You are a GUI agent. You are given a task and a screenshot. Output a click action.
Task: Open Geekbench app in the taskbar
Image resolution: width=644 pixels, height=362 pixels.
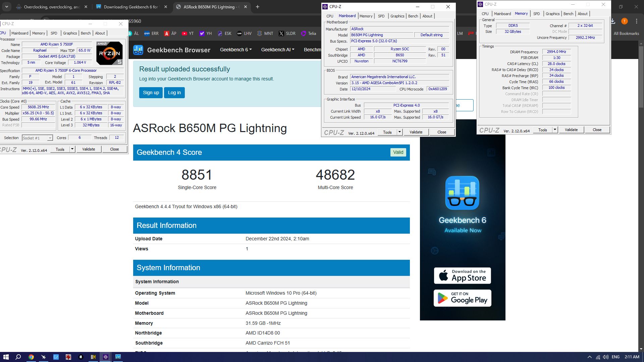(x=118, y=357)
